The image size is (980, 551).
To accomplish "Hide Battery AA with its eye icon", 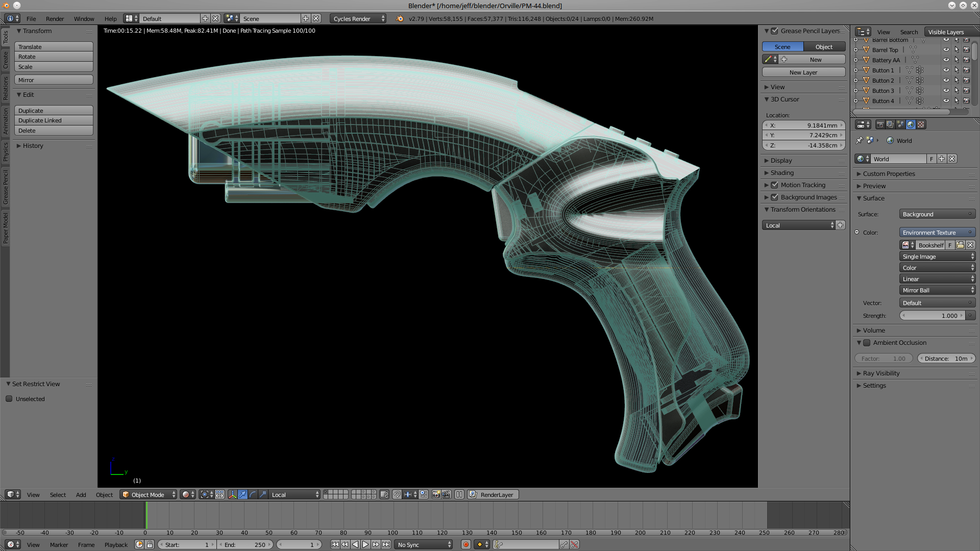I will coord(946,60).
